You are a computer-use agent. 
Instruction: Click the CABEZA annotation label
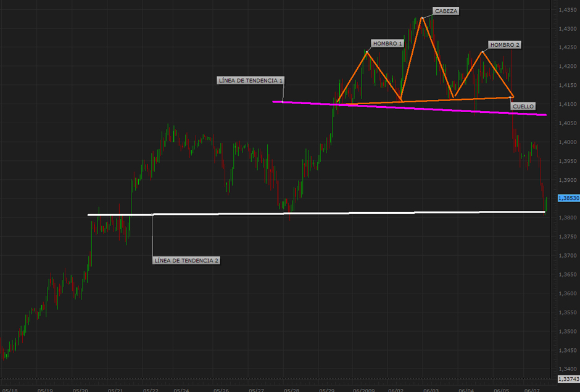pyautogui.click(x=446, y=11)
